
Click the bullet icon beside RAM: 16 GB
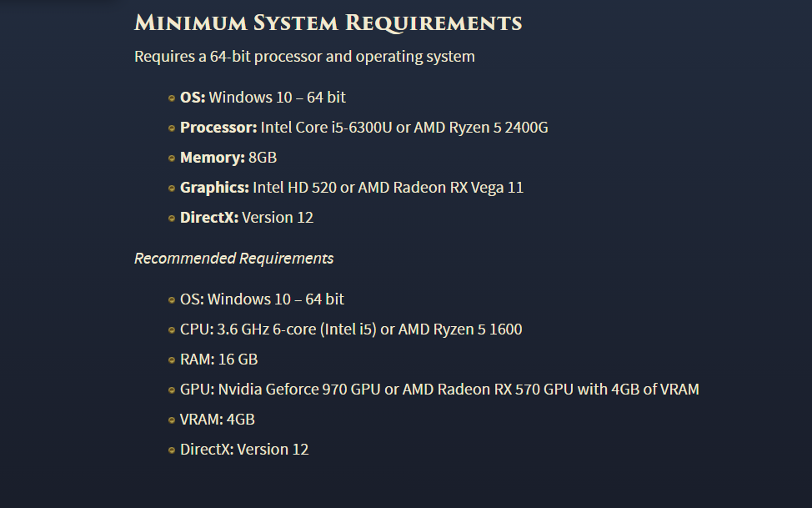[172, 360]
